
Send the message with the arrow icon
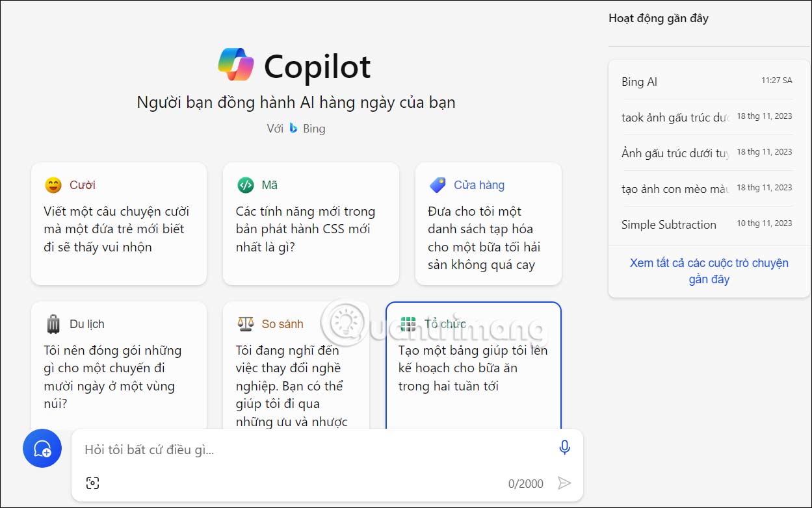(x=564, y=483)
